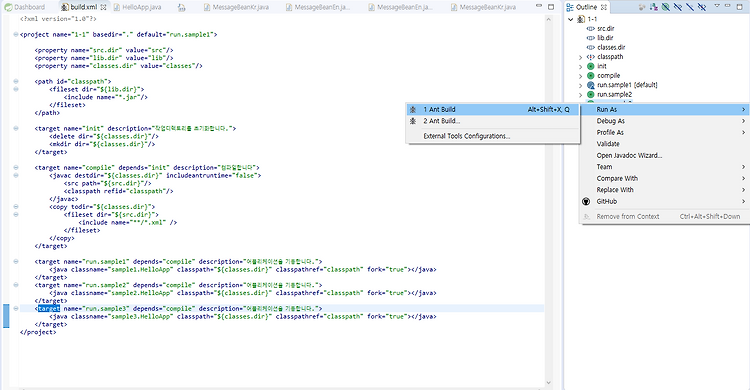The height and width of the screenshot is (390, 750).
Task: Click editor vertical scrollbar down arrow
Action: pyautogui.click(x=548, y=383)
